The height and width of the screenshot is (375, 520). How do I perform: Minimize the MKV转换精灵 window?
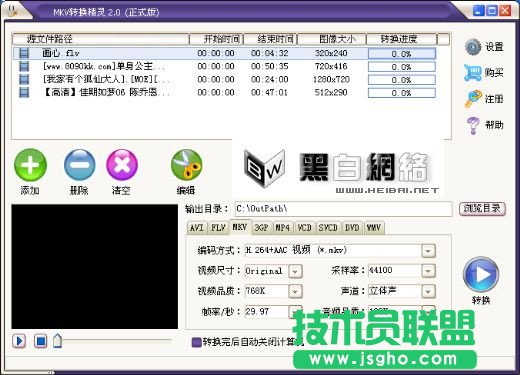point(479,11)
